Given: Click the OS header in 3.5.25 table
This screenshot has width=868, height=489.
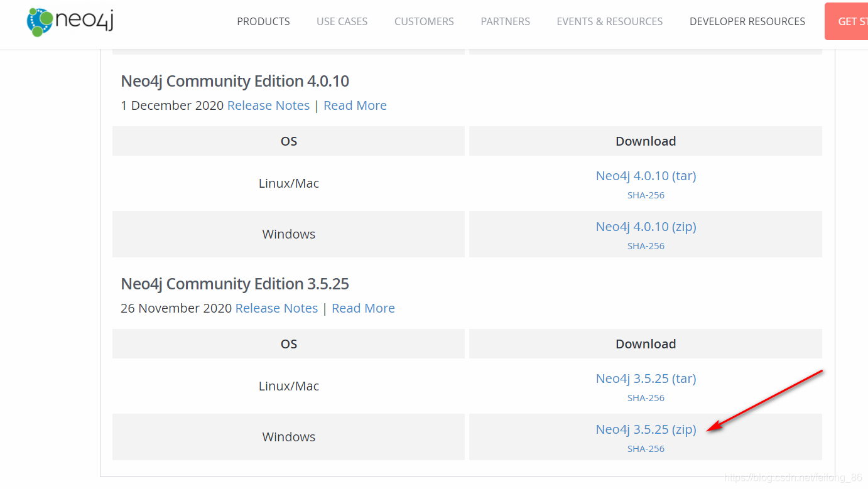Looking at the screenshot, I should 289,344.
